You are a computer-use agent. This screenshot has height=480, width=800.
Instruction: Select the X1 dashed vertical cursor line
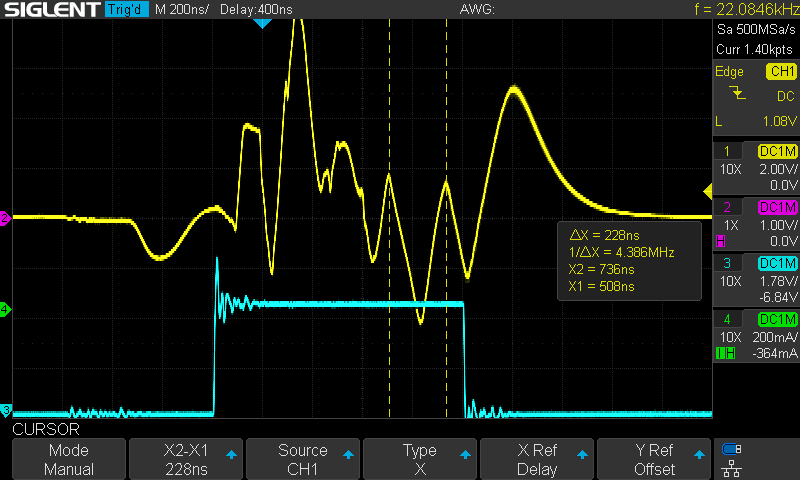(x=389, y=218)
